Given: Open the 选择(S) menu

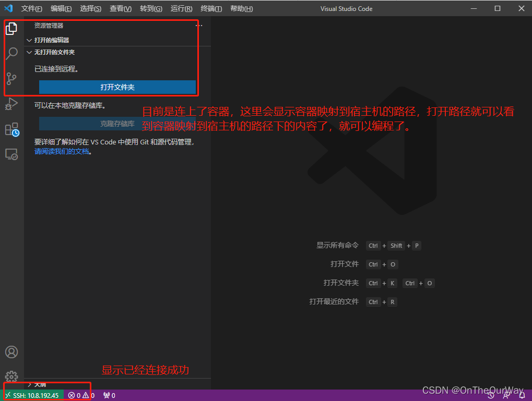Looking at the screenshot, I should click(91, 8).
